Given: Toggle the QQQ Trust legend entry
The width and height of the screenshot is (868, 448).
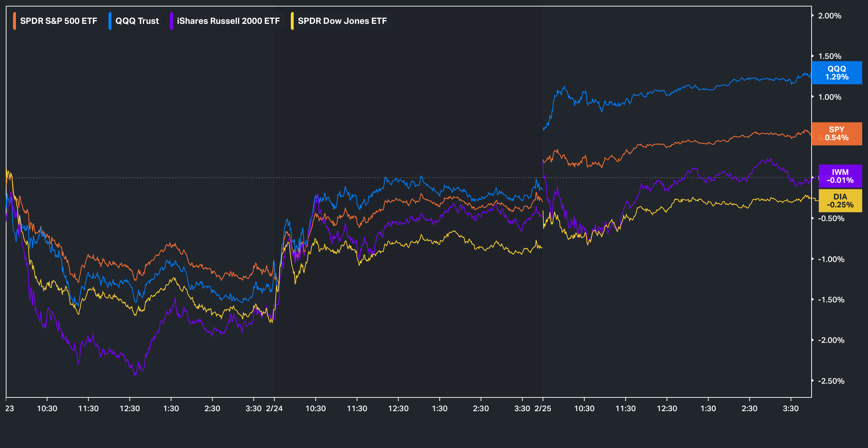Looking at the screenshot, I should pos(137,21).
